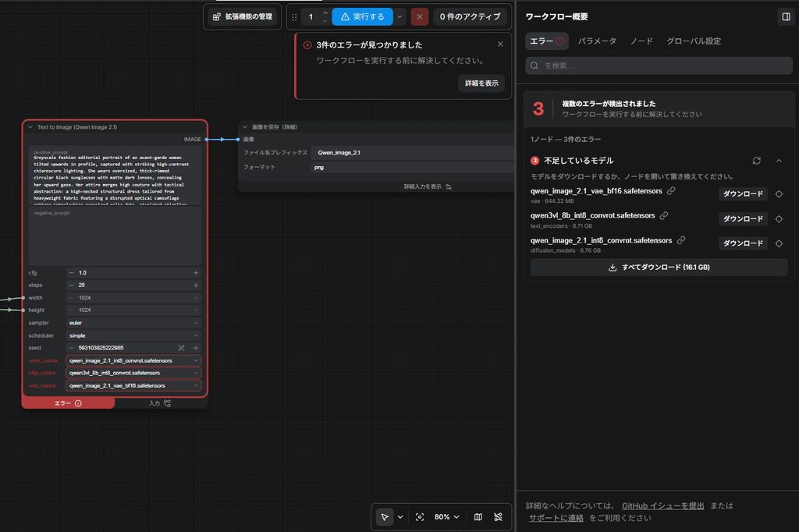This screenshot has width=799, height=532.
Task: Click すべてダウンロード (16.1 GB) button
Action: tap(659, 268)
